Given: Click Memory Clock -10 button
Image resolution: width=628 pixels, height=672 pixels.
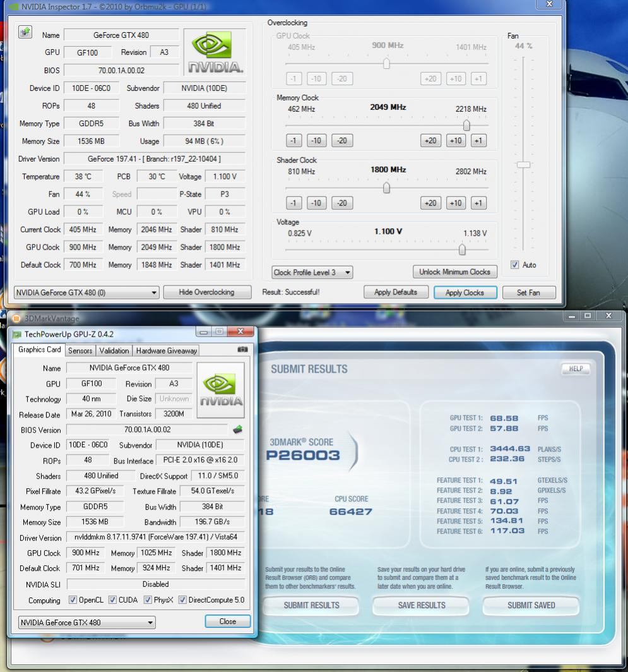Looking at the screenshot, I should (x=316, y=141).
